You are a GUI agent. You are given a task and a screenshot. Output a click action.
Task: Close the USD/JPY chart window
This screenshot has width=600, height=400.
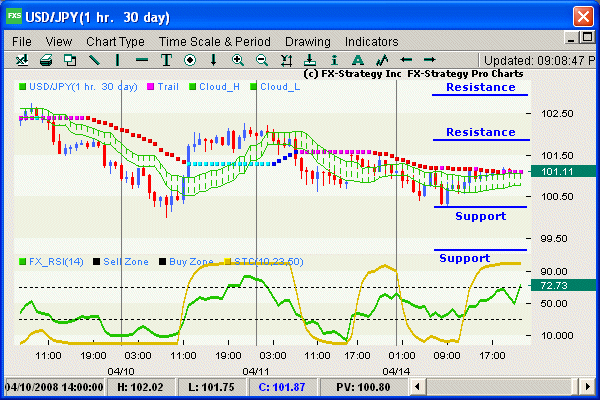click(x=583, y=16)
